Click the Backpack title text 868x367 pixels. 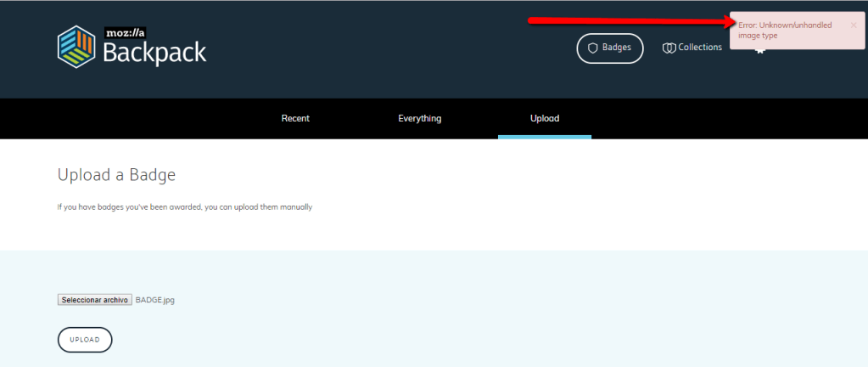154,54
